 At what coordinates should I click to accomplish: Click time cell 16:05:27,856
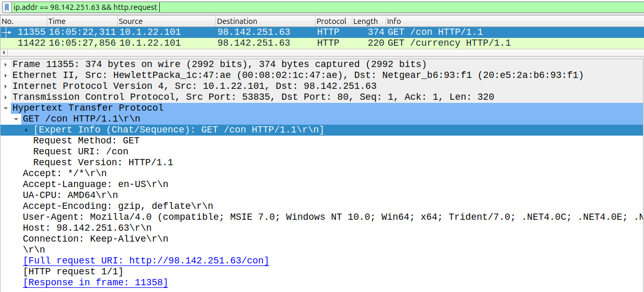[83, 43]
